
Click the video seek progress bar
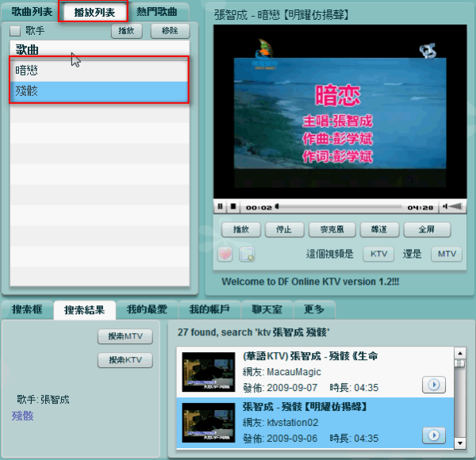pos(340,207)
